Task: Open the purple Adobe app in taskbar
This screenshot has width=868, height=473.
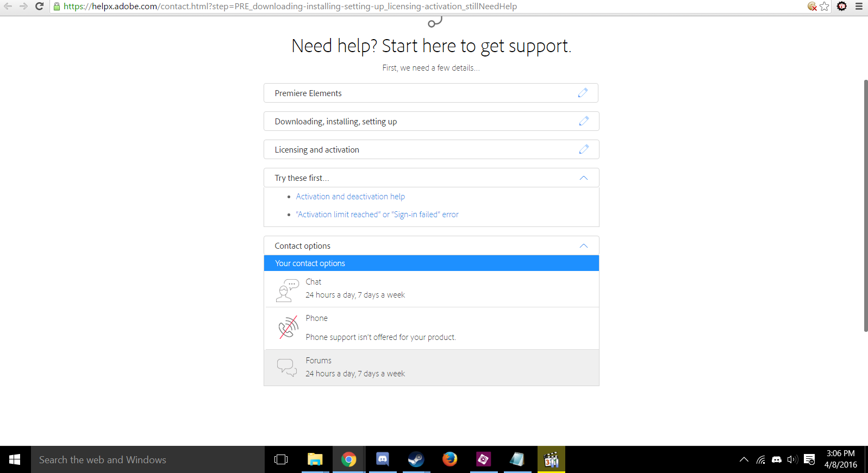Action: [x=484, y=459]
